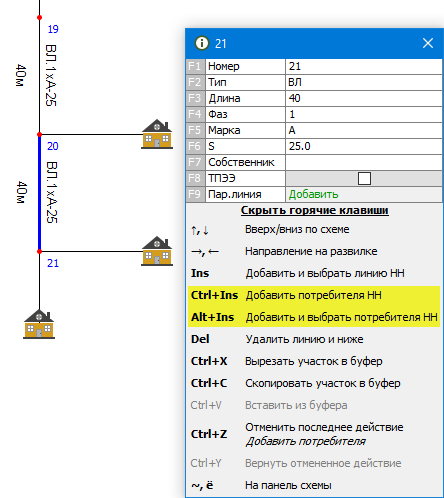The width and height of the screenshot is (444, 498).
Task: Click the F7 key label
Action: [195, 162]
